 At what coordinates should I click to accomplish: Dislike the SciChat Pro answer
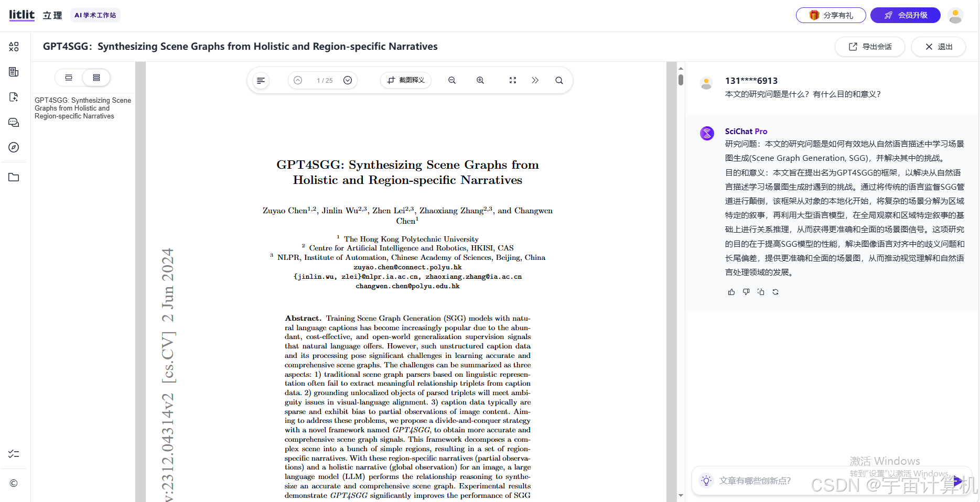pos(746,292)
